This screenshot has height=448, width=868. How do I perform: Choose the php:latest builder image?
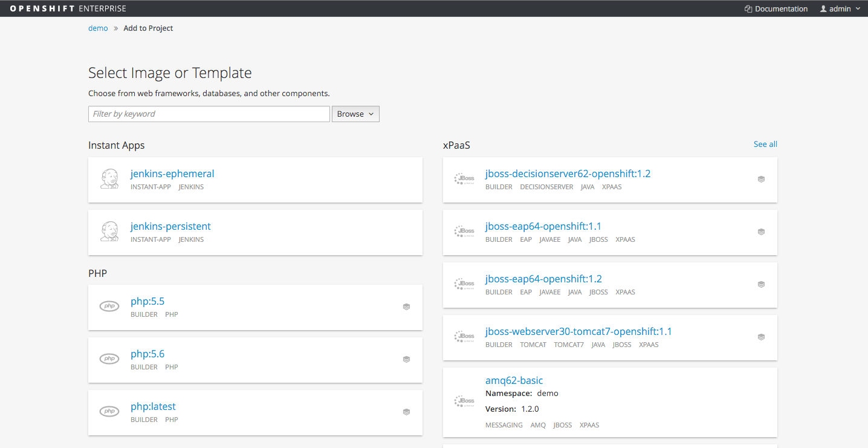tap(153, 406)
